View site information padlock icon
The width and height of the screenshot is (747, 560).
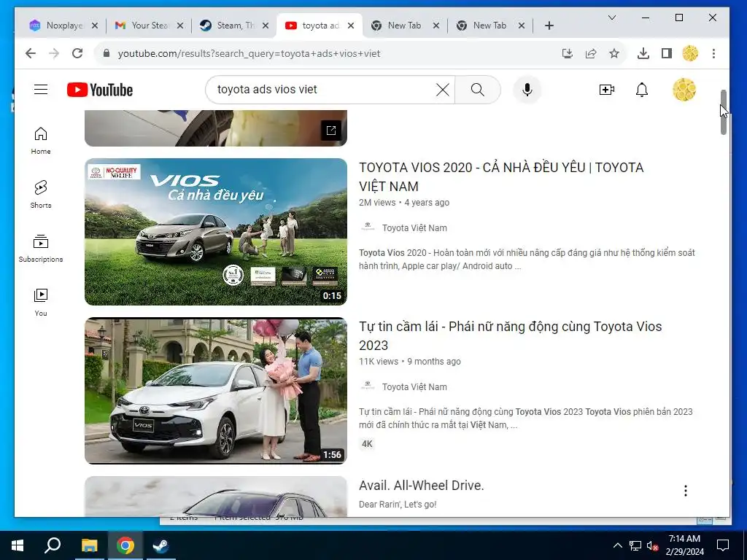(107, 53)
